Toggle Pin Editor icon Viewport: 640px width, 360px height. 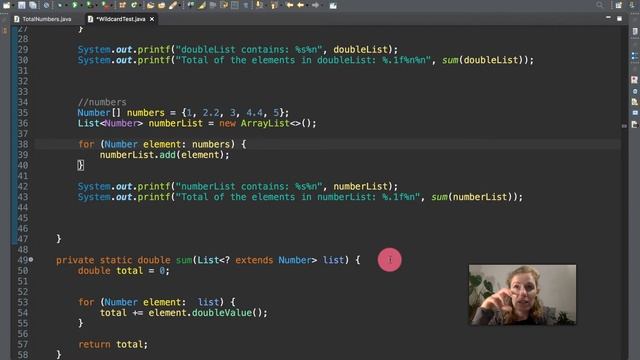[333, 5]
